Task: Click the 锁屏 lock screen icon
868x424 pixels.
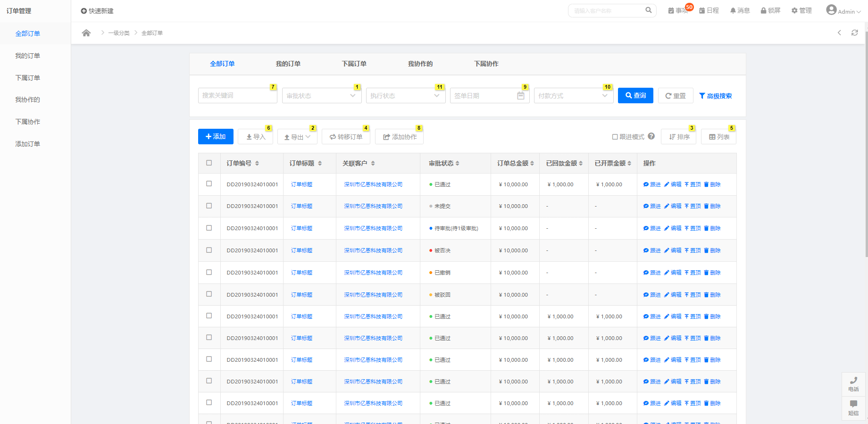Action: [x=770, y=10]
